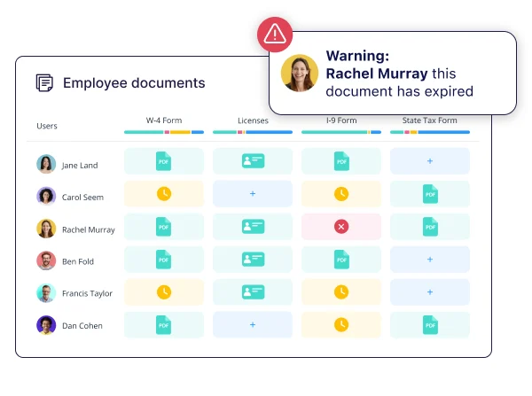Click the Employee documents title
532x396 pixels.
134,83
